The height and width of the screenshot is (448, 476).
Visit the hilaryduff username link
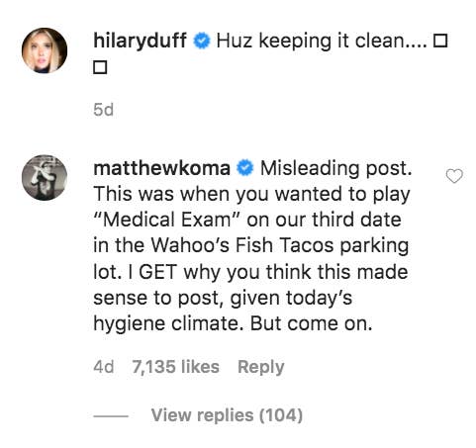(x=141, y=41)
